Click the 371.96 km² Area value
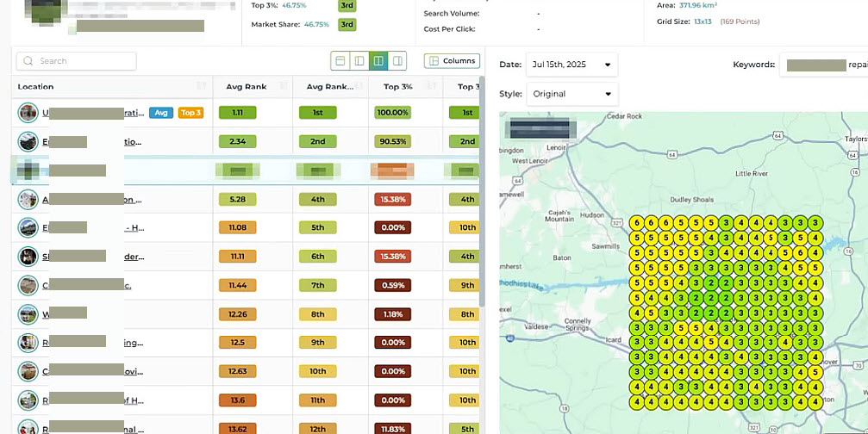Viewport: 868px width, 434px height. pos(698,5)
